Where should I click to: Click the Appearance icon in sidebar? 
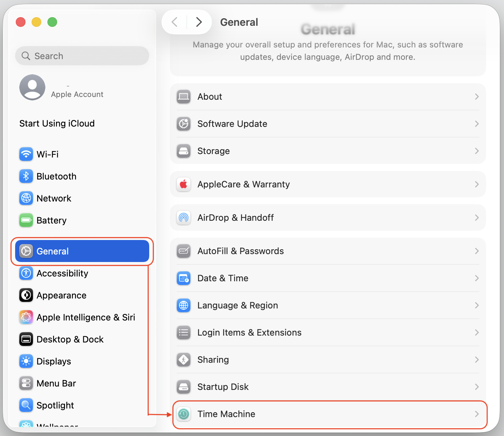[26, 295]
